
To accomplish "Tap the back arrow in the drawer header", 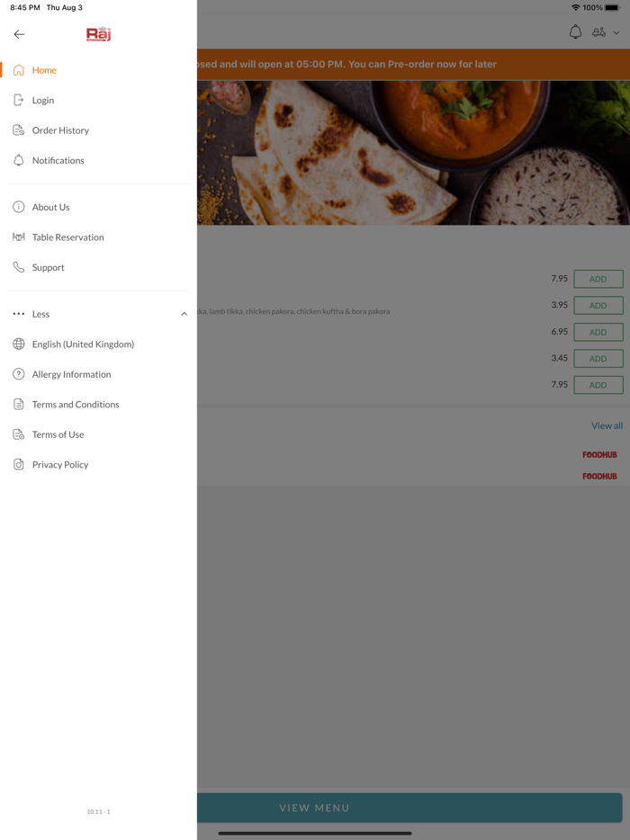I will click(19, 34).
